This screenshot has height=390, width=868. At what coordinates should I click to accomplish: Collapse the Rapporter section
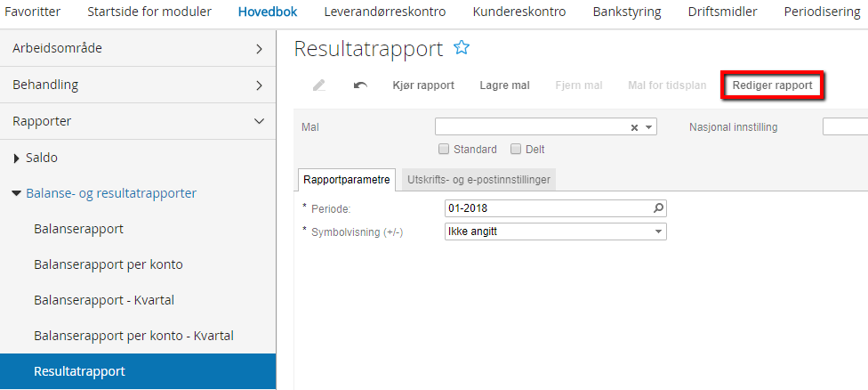[138, 121]
